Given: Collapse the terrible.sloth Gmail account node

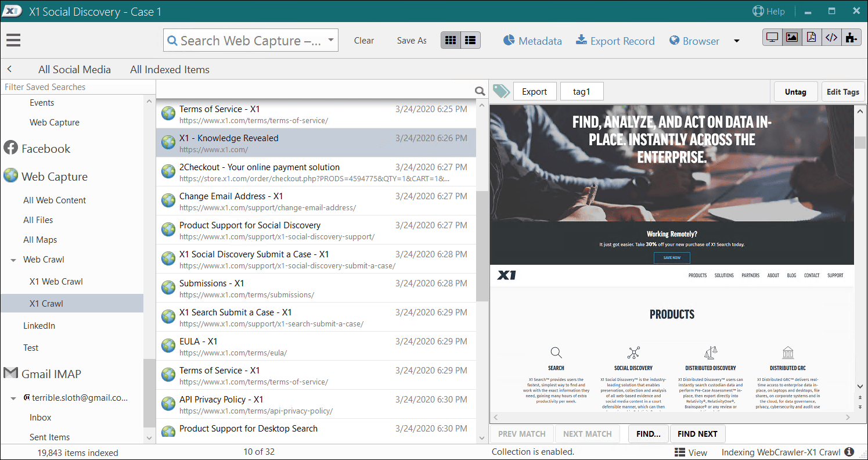Looking at the screenshot, I should click(x=13, y=398).
